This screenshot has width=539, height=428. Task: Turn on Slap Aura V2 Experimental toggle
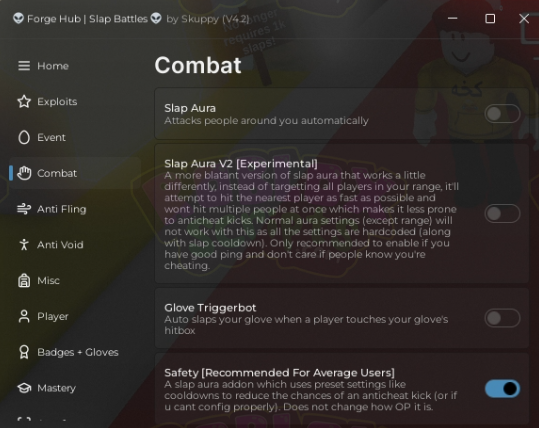tap(502, 213)
